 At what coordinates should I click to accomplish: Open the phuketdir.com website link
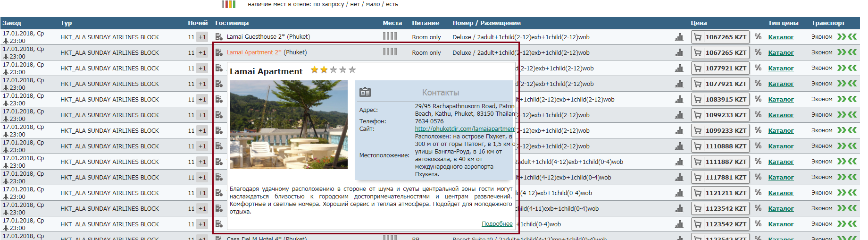[x=464, y=129]
